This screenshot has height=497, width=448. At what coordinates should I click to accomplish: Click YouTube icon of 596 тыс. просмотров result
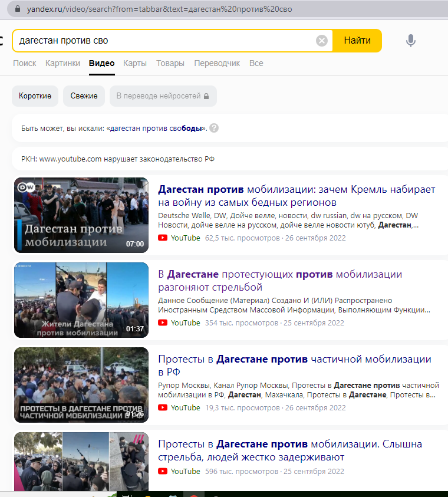[163, 471]
